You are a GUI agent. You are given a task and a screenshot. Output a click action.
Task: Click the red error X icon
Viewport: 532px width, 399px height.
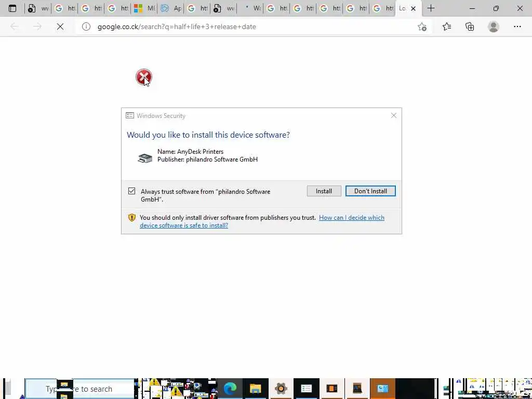(x=143, y=77)
